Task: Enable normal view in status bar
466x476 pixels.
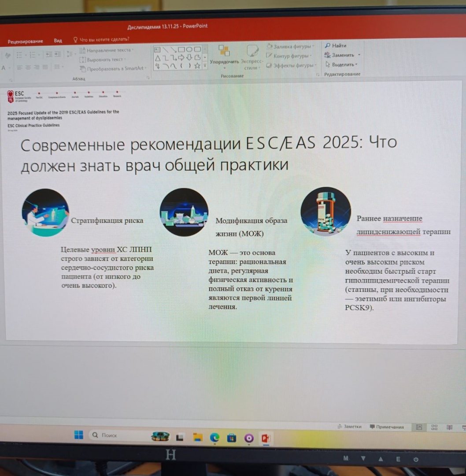Action: click(419, 427)
